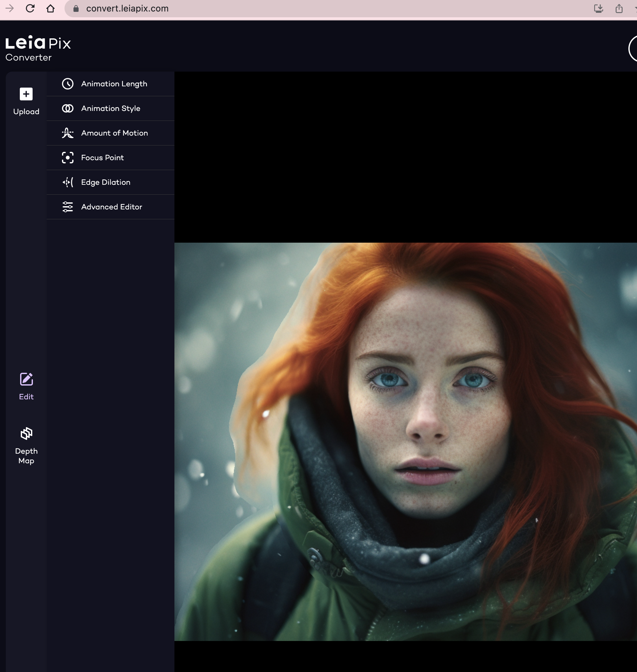
Task: Click the Edit pencil icon
Action: click(x=26, y=379)
